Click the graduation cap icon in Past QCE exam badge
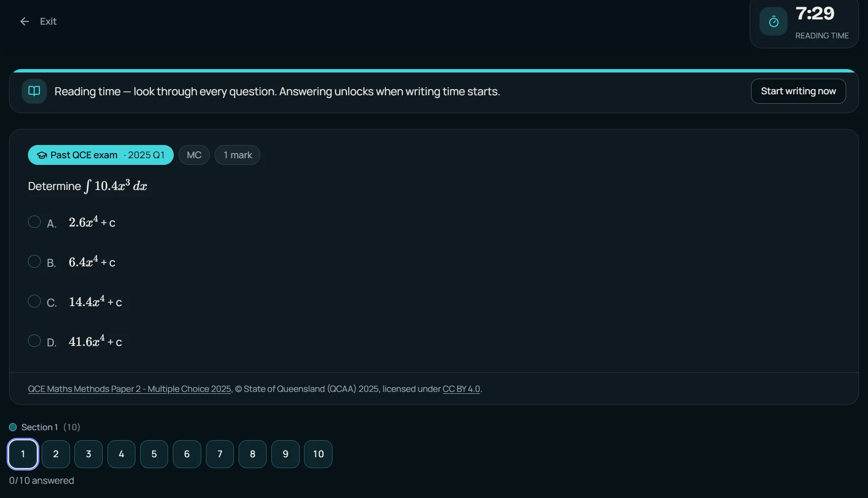This screenshot has height=498, width=868. point(42,155)
